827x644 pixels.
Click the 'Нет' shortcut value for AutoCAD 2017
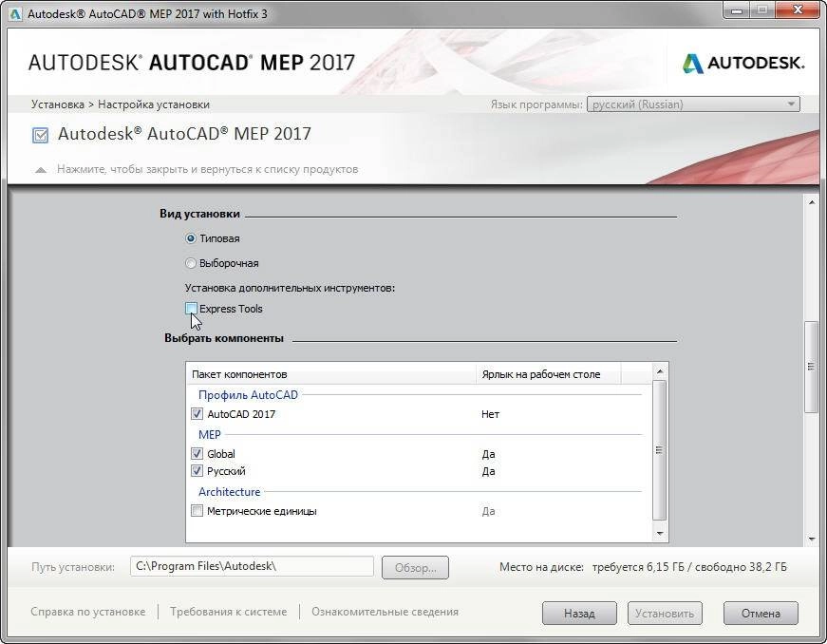(x=490, y=414)
